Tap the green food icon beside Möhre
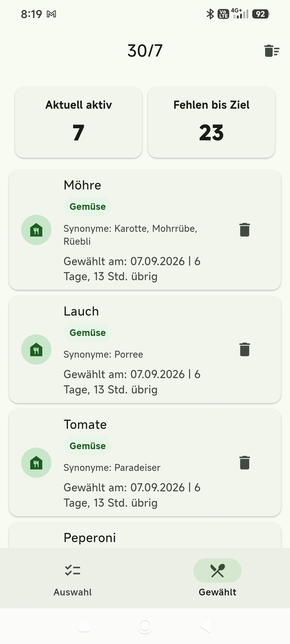This screenshot has width=290, height=644. click(x=36, y=230)
